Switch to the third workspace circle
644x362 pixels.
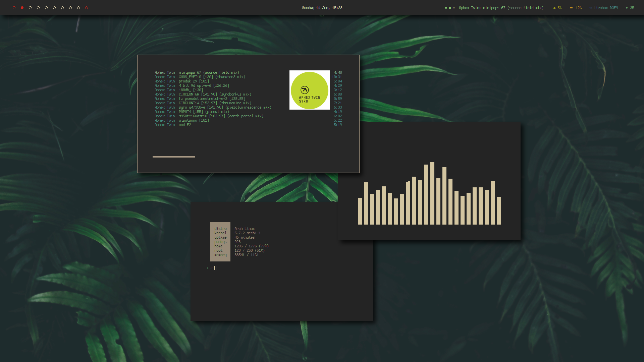pos(30,8)
